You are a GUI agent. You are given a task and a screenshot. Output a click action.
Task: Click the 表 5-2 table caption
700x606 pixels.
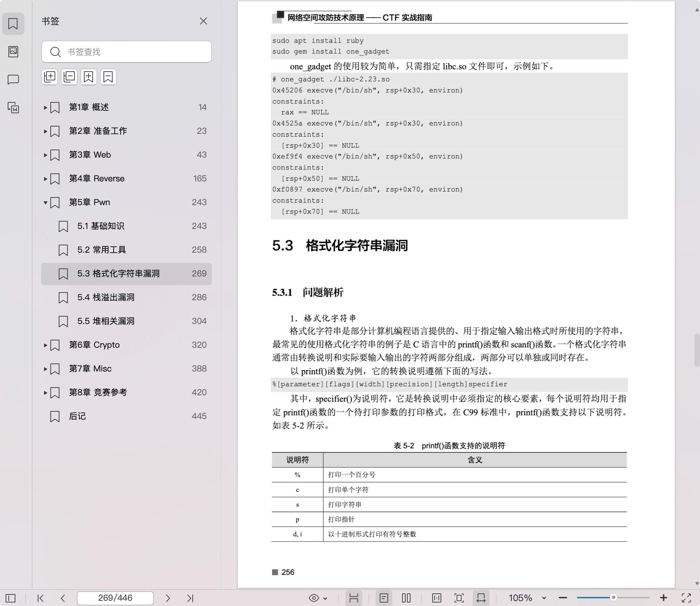point(449,446)
